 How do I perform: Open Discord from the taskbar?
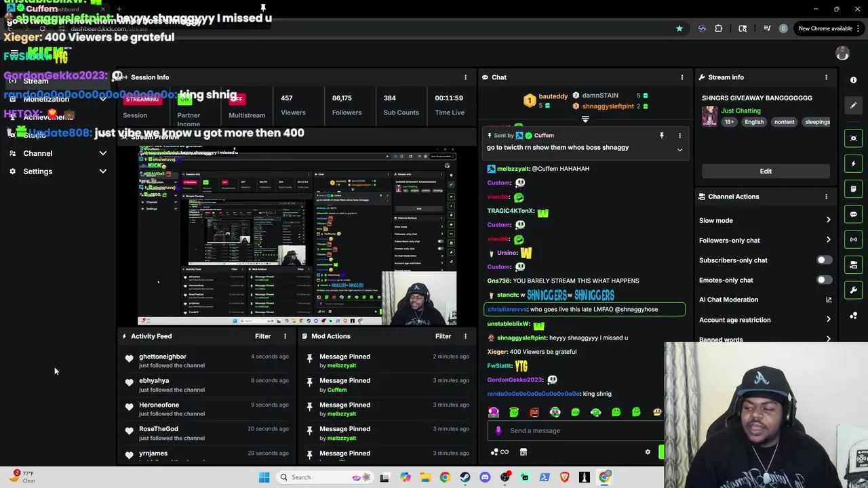[x=485, y=477]
